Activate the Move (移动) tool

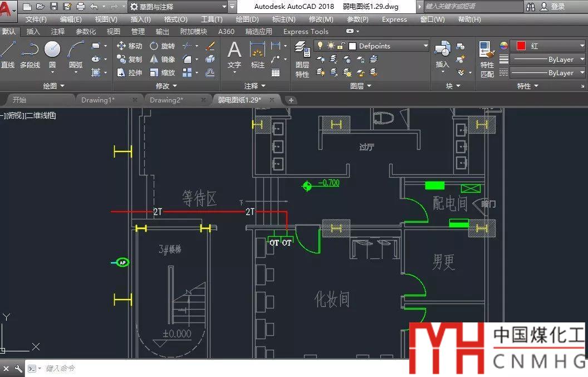pyautogui.click(x=129, y=46)
